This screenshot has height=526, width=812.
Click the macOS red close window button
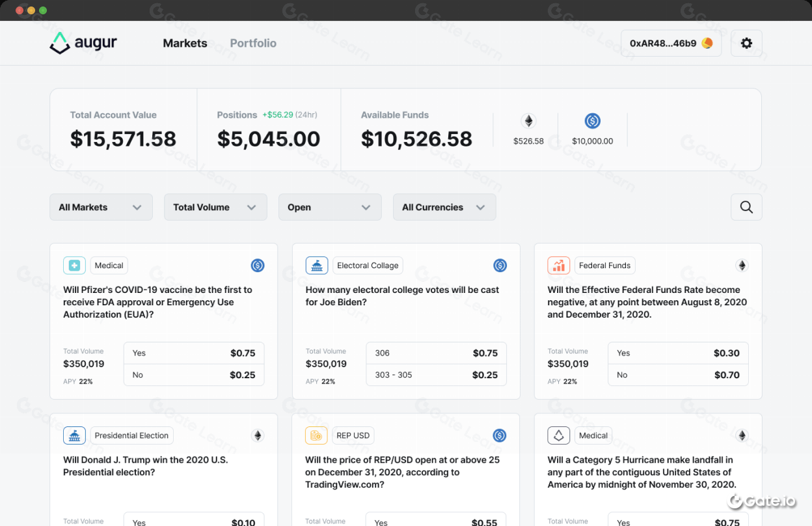(19, 10)
